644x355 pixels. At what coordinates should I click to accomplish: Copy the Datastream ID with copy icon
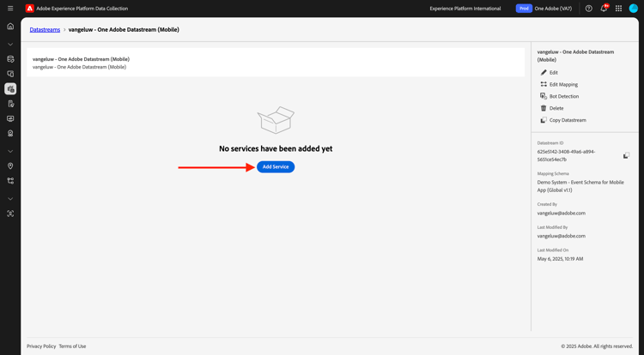point(626,155)
